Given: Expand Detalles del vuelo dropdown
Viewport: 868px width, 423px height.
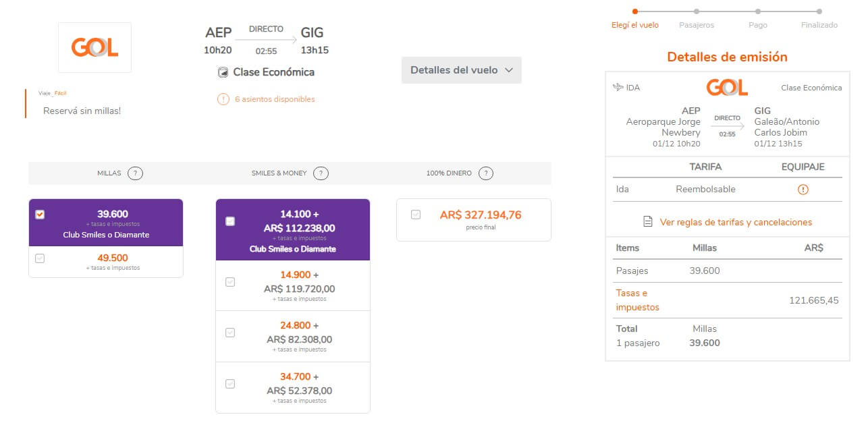Looking at the screenshot, I should pos(462,70).
